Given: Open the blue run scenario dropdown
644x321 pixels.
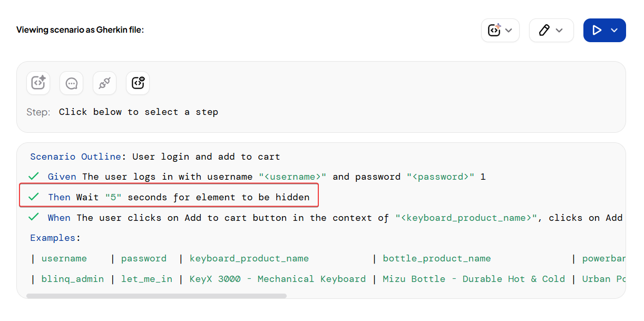Looking at the screenshot, I should coord(604,31).
